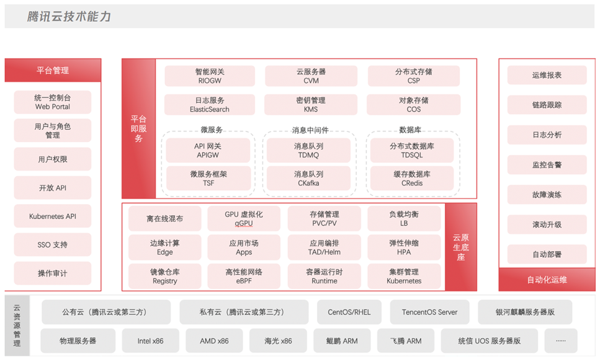Click the 消息中间件 group heading
This screenshot has width=600, height=364.
(x=310, y=130)
